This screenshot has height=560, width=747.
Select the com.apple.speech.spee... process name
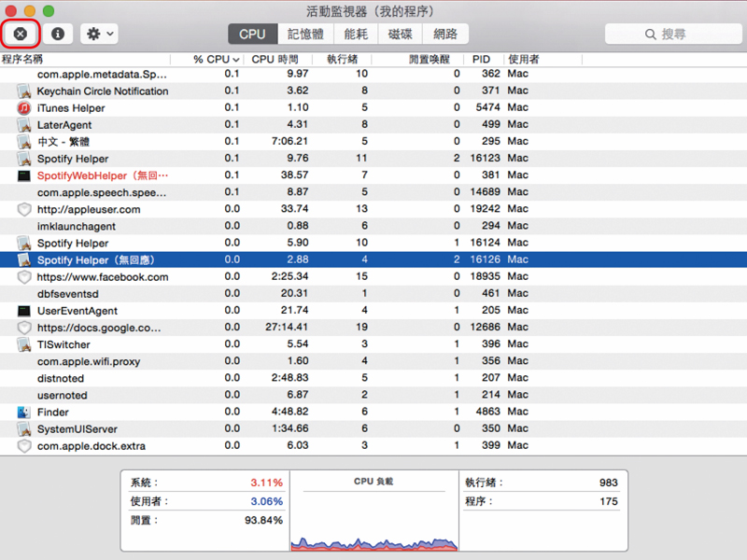coord(102,192)
